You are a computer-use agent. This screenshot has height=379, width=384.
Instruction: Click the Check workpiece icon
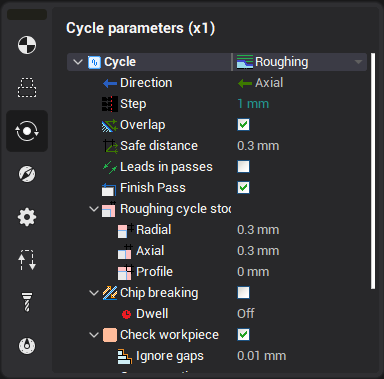pyautogui.click(x=110, y=335)
